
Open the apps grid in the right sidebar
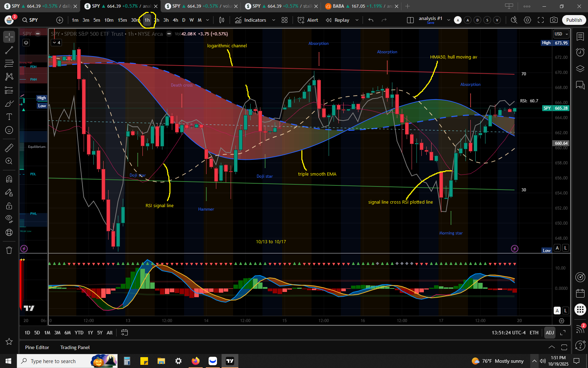point(580,309)
